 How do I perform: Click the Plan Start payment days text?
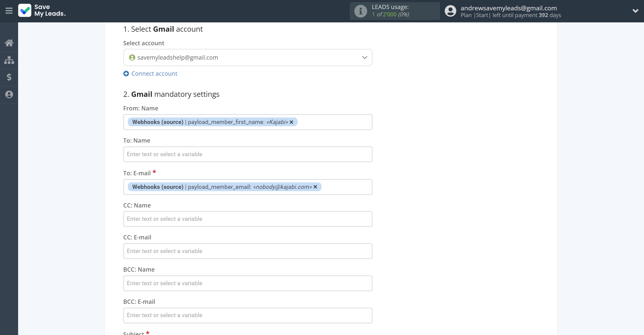pos(511,15)
